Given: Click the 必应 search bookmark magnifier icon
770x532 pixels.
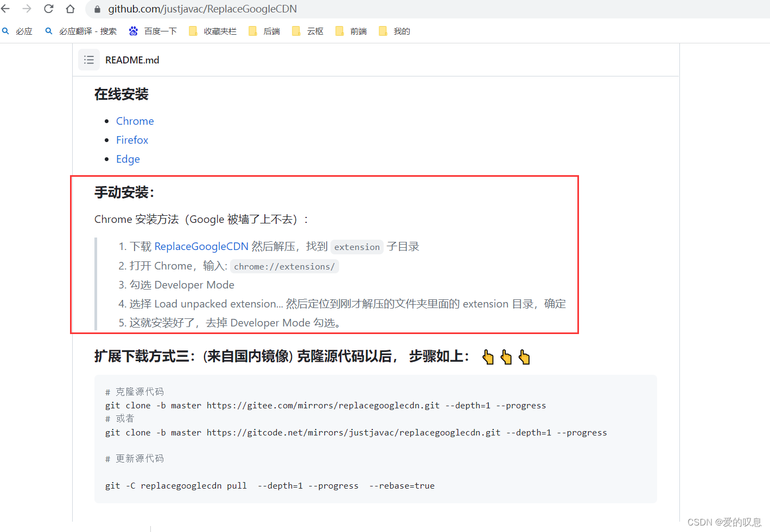Looking at the screenshot, I should pos(5,31).
